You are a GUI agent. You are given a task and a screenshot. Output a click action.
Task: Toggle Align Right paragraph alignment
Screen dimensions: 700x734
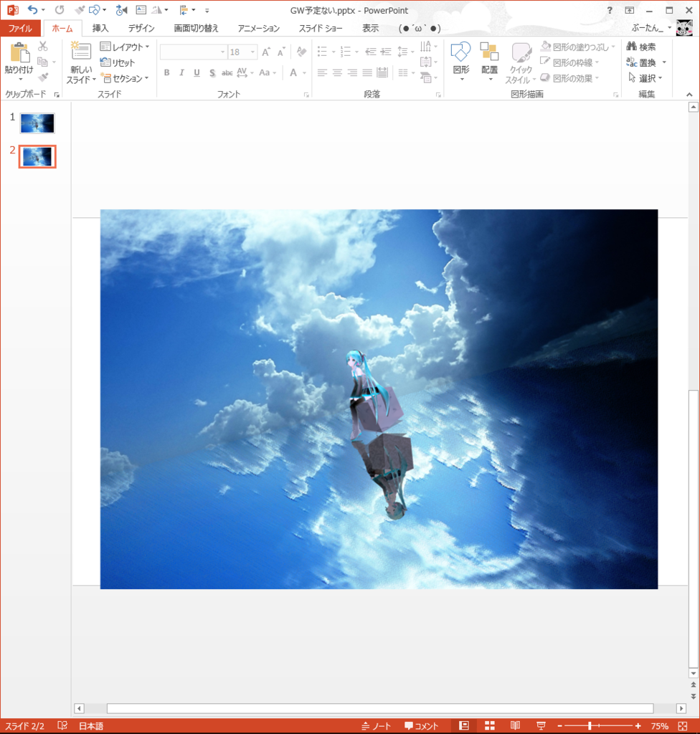pos(352,72)
